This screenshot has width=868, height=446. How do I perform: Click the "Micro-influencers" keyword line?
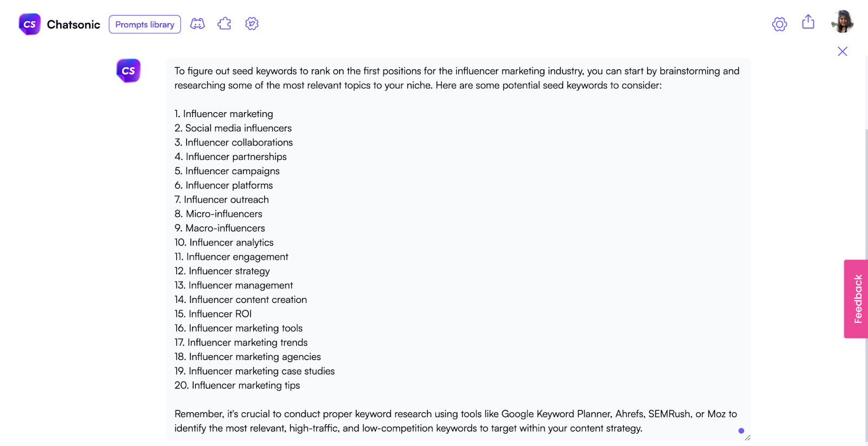click(x=219, y=214)
